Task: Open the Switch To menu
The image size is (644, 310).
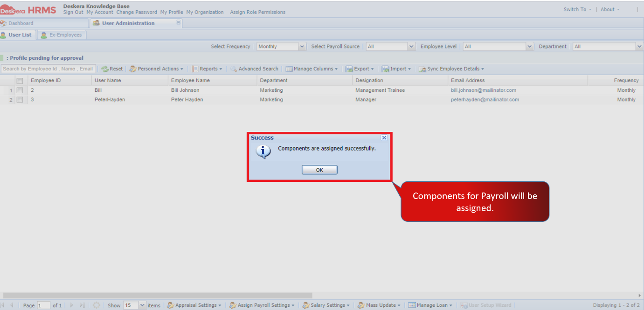Action: pos(577,9)
